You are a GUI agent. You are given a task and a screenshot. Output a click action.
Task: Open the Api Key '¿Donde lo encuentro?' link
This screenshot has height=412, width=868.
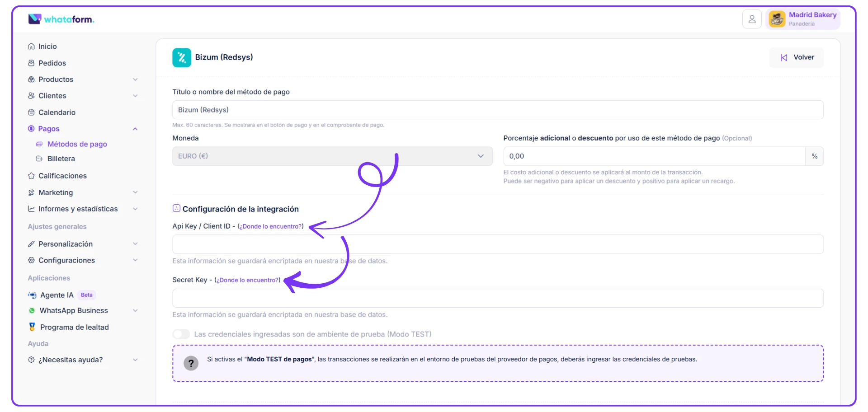pyautogui.click(x=270, y=226)
